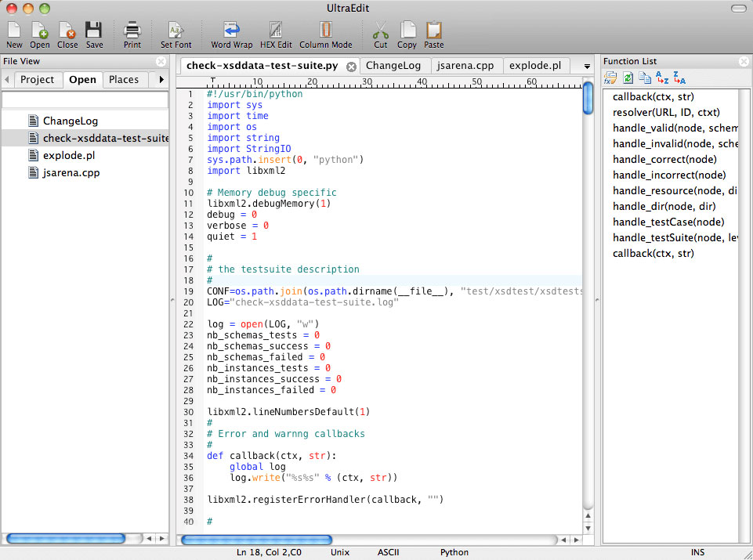Jump to the first callback(ctx, str) function
The width and height of the screenshot is (753, 560).
tap(653, 97)
